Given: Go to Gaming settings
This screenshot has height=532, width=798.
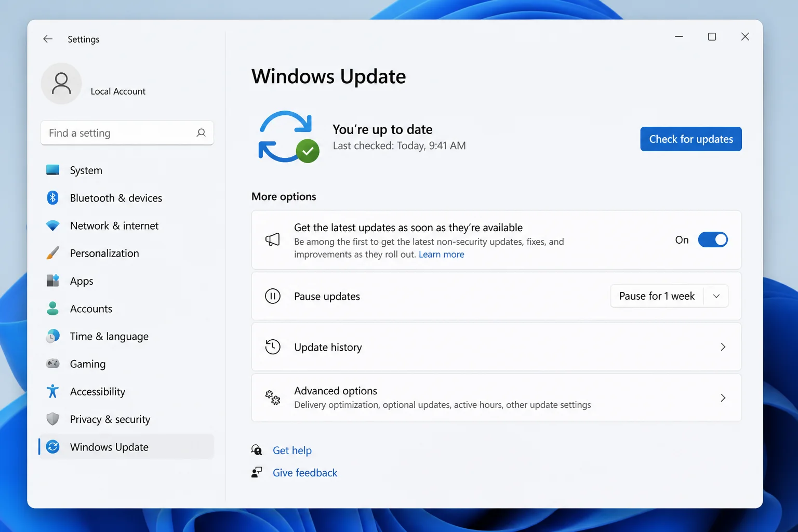Looking at the screenshot, I should (x=88, y=364).
